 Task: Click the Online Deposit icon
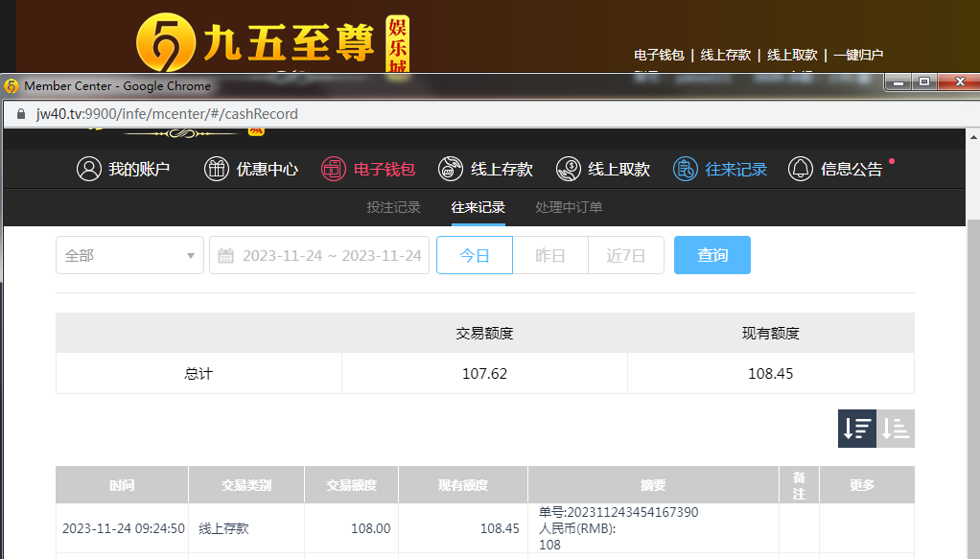[451, 170]
